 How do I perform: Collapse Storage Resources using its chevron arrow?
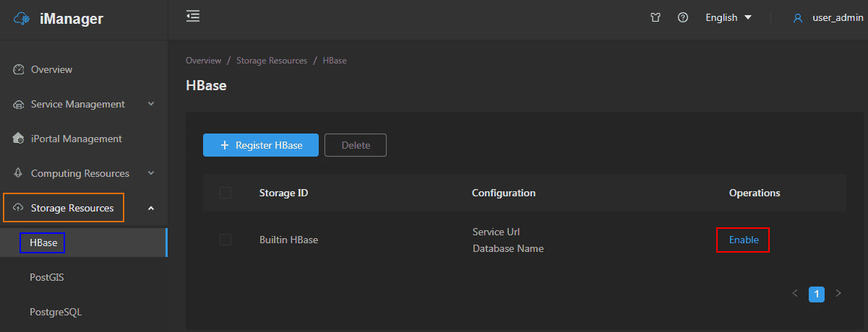pyautogui.click(x=151, y=209)
